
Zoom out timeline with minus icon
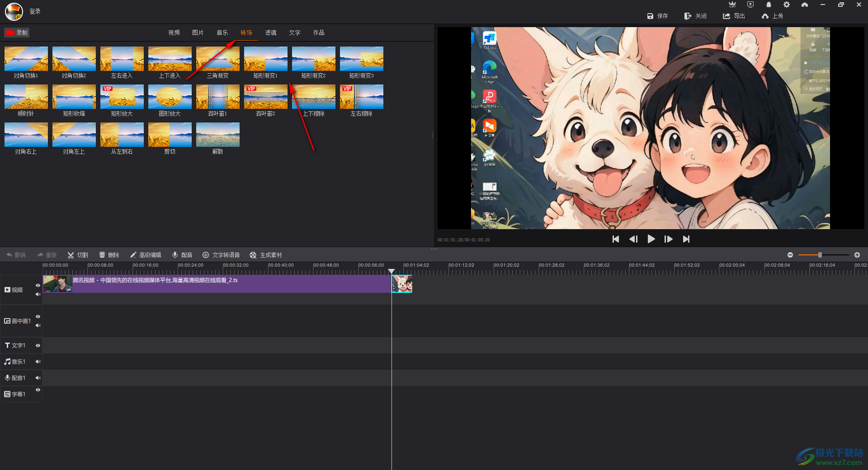pos(790,255)
